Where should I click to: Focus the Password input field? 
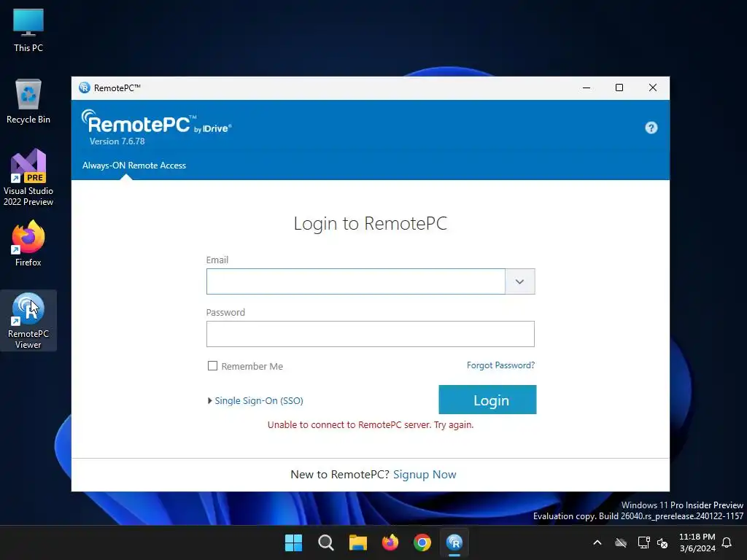pos(370,334)
